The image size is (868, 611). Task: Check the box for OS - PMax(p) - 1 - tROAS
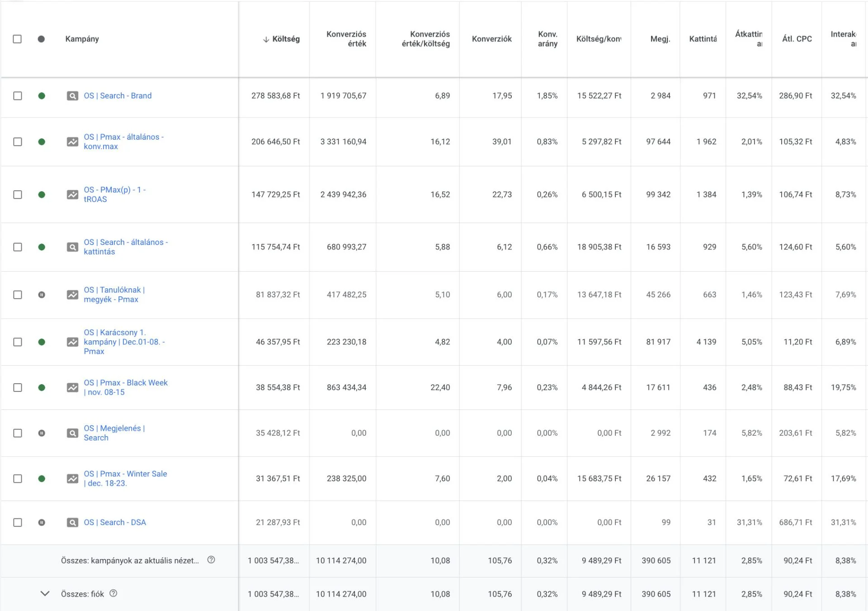click(x=18, y=195)
